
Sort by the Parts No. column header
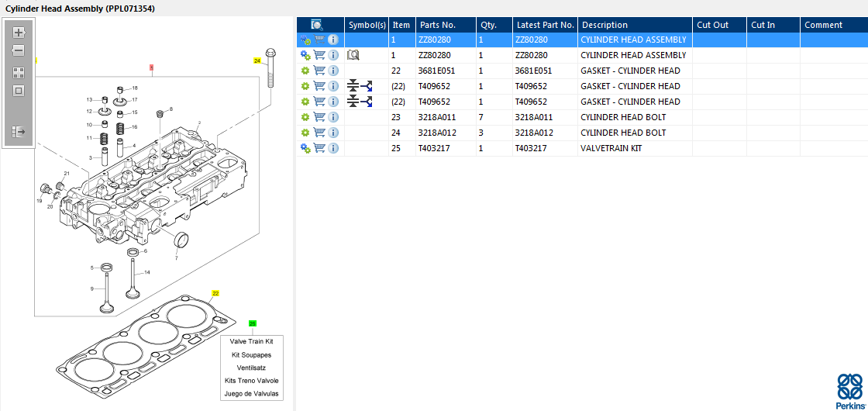click(437, 25)
